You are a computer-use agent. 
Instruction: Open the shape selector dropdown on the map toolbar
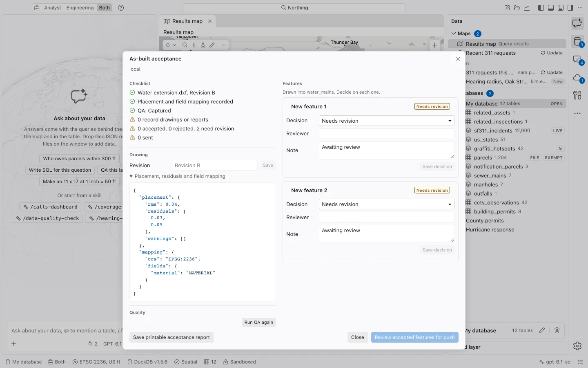pos(171,45)
